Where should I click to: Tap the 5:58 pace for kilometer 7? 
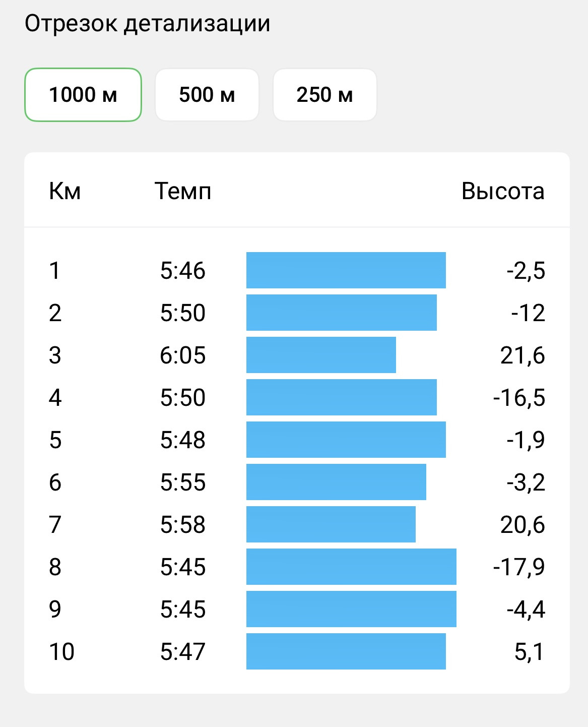pyautogui.click(x=183, y=525)
